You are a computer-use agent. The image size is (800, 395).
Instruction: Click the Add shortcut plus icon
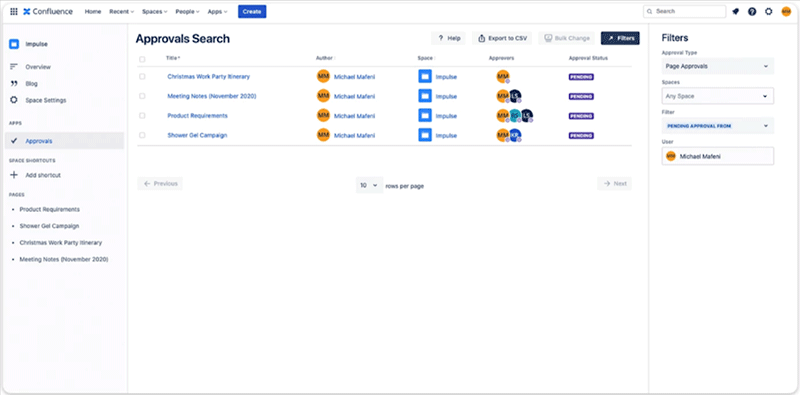[14, 175]
